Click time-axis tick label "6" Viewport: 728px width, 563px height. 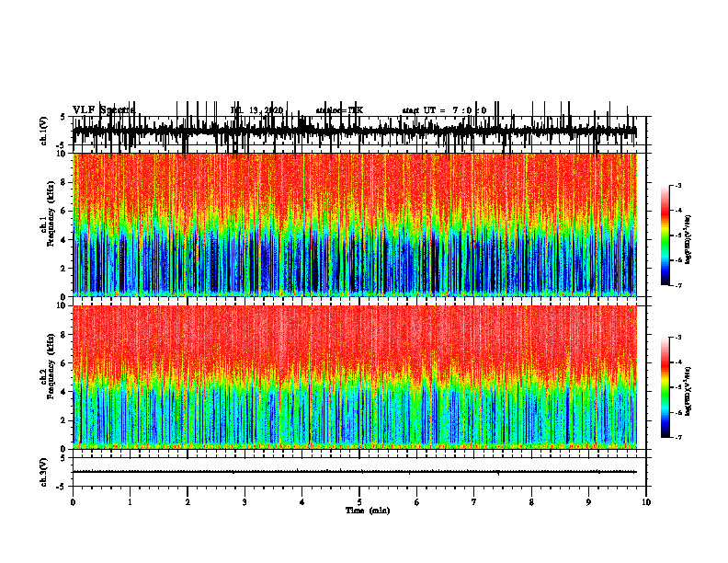tap(417, 502)
